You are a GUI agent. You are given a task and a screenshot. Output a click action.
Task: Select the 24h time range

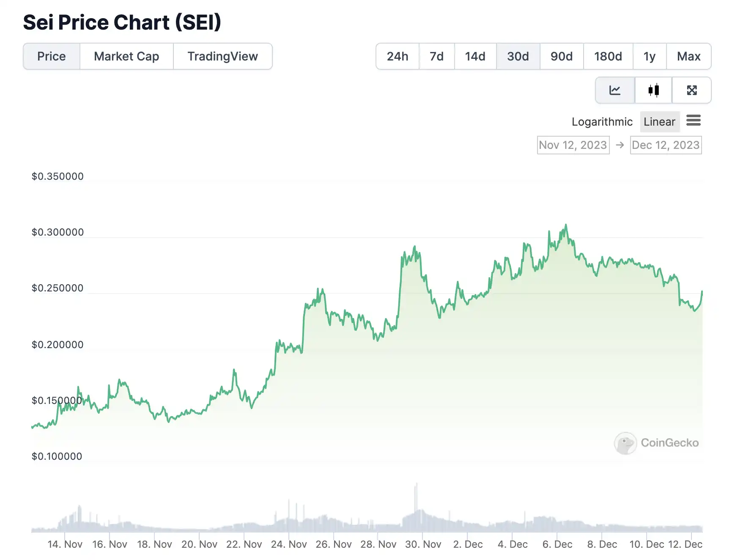coord(398,56)
